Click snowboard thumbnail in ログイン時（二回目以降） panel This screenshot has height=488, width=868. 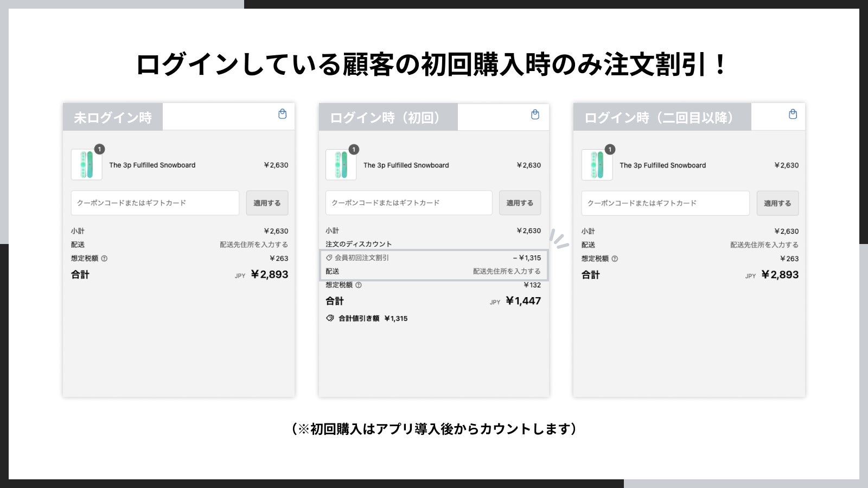[x=597, y=165]
